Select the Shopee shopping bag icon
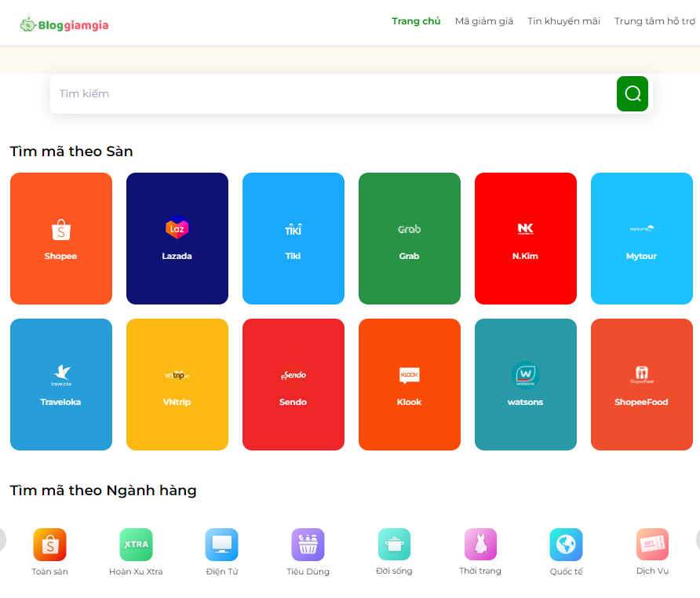700x598 pixels. click(x=61, y=230)
